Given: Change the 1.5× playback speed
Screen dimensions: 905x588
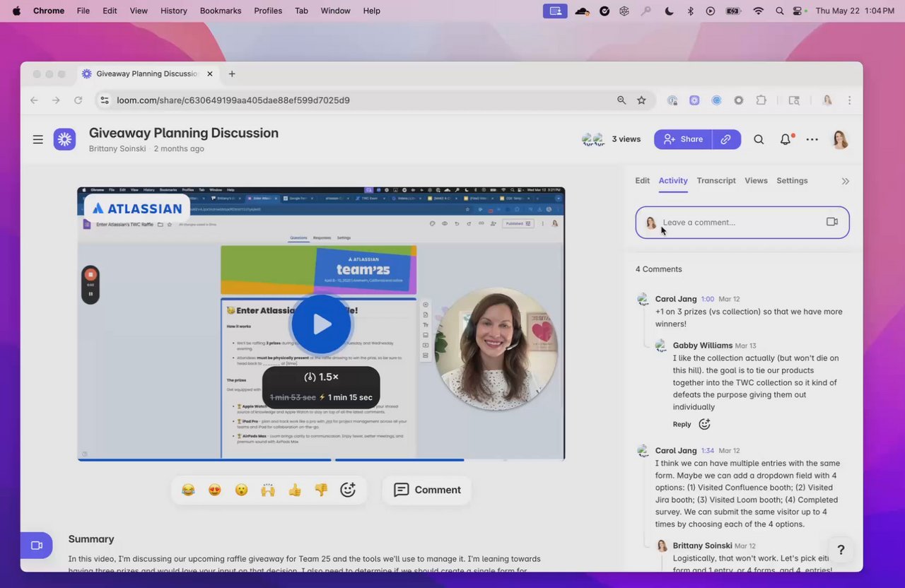Looking at the screenshot, I should click(x=321, y=377).
